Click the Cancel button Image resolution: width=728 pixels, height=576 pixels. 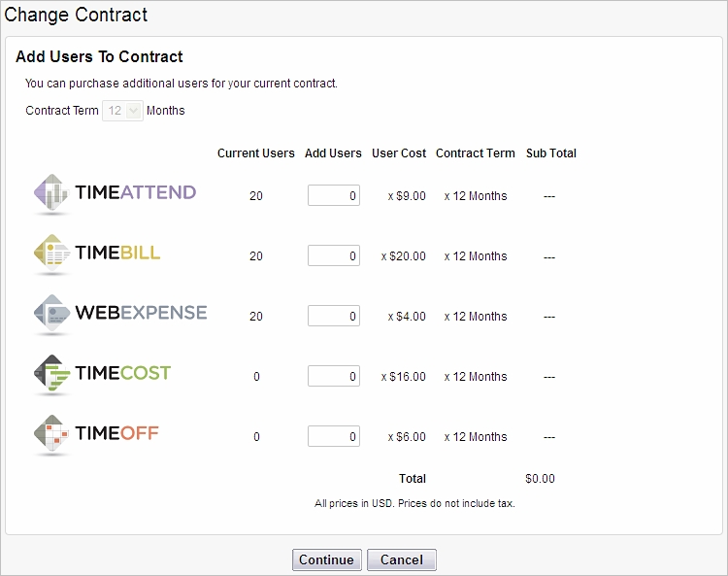[402, 559]
